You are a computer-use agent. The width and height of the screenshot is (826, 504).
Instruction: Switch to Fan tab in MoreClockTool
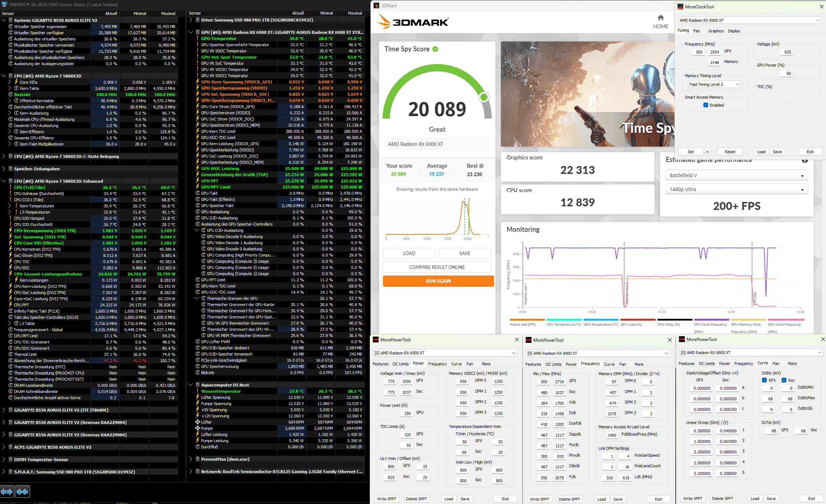click(x=696, y=31)
